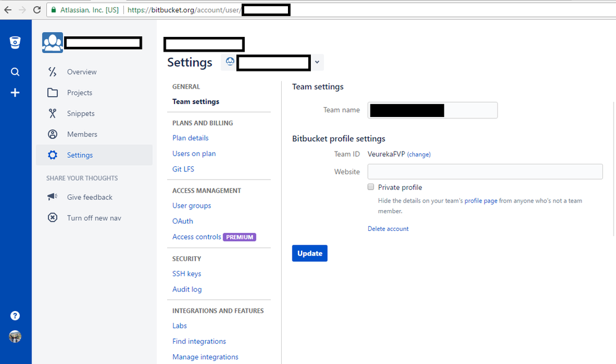Click the Overview icon in sidebar
Image resolution: width=616 pixels, height=364 pixels.
click(x=52, y=72)
